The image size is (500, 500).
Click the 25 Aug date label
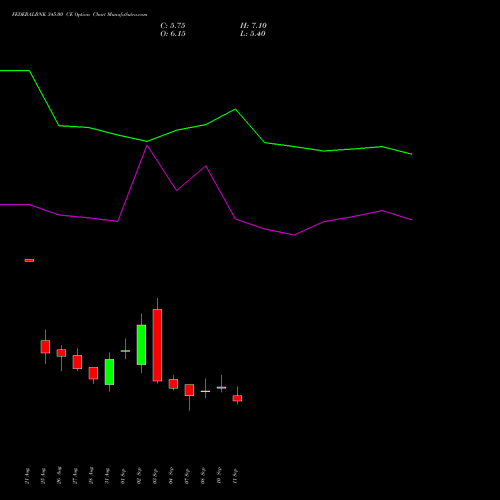click(x=43, y=476)
